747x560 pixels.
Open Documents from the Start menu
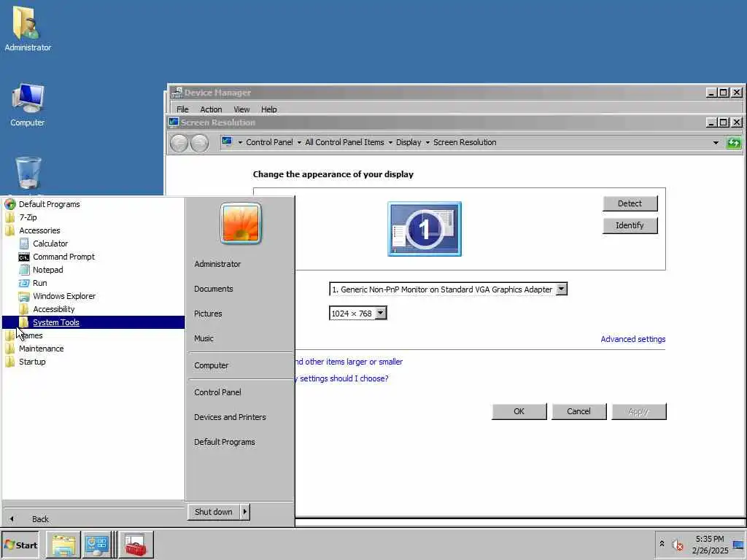pyautogui.click(x=214, y=289)
